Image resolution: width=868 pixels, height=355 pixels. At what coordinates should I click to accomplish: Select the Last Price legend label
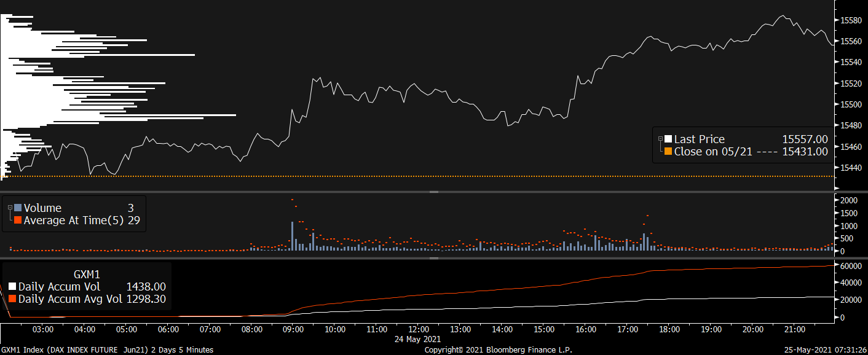700,139
